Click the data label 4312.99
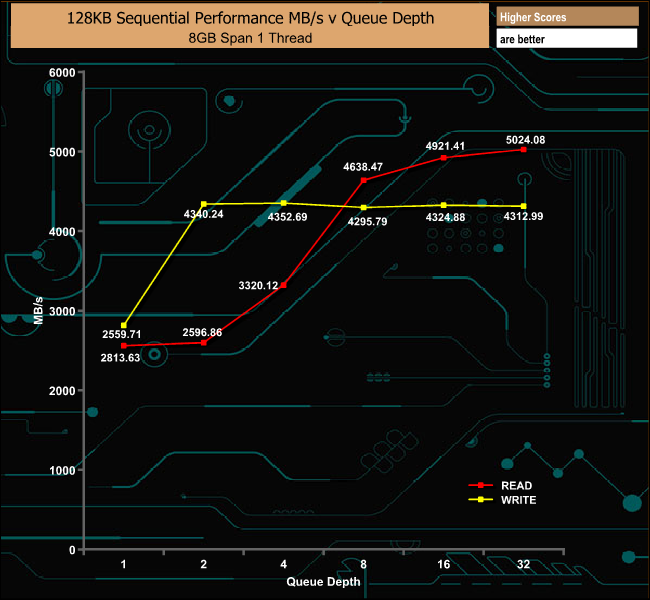650x600 pixels. [x=523, y=216]
